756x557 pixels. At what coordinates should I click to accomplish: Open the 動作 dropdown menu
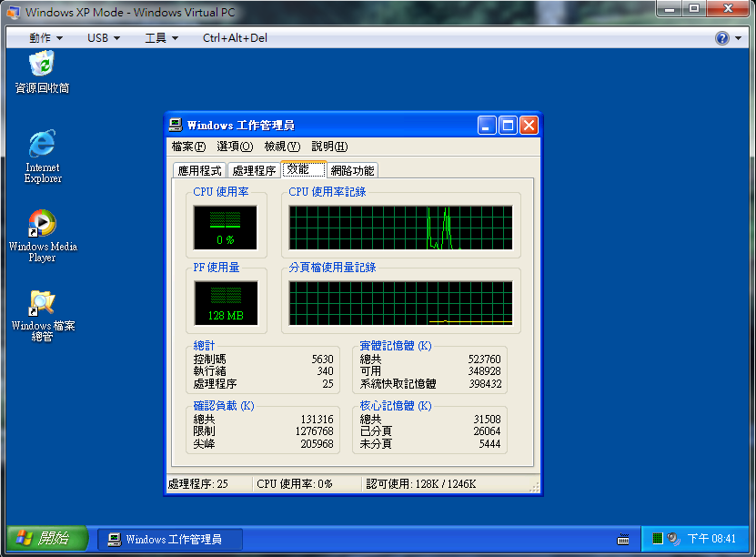pos(45,37)
